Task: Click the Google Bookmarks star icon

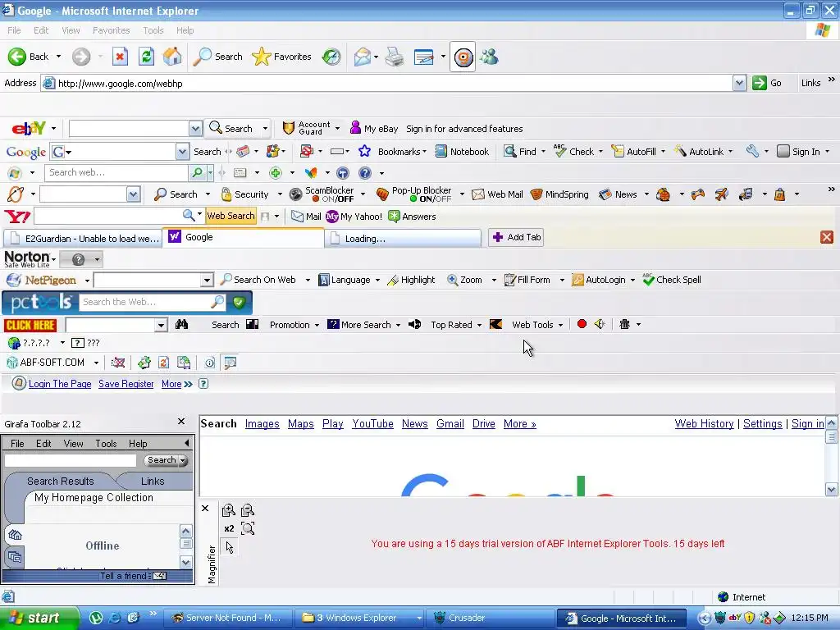Action: click(365, 152)
